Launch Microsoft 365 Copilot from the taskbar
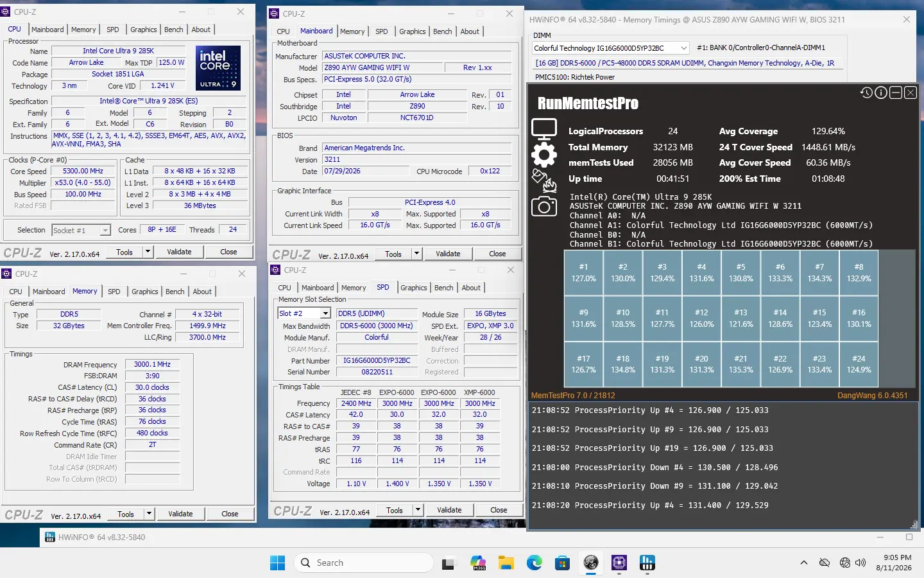Viewport: 924px width, 578px height. 478,563
